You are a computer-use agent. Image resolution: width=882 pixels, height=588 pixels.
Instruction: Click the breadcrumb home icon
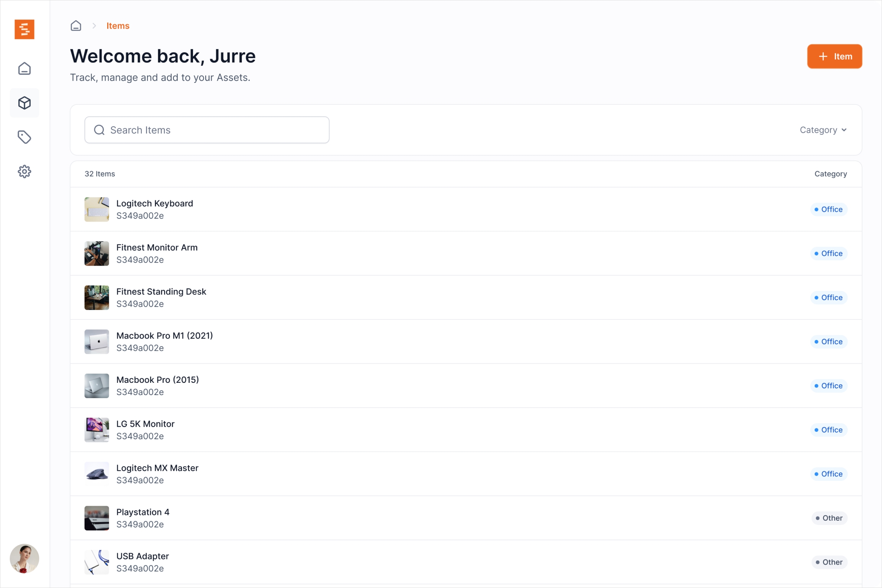[x=76, y=26]
